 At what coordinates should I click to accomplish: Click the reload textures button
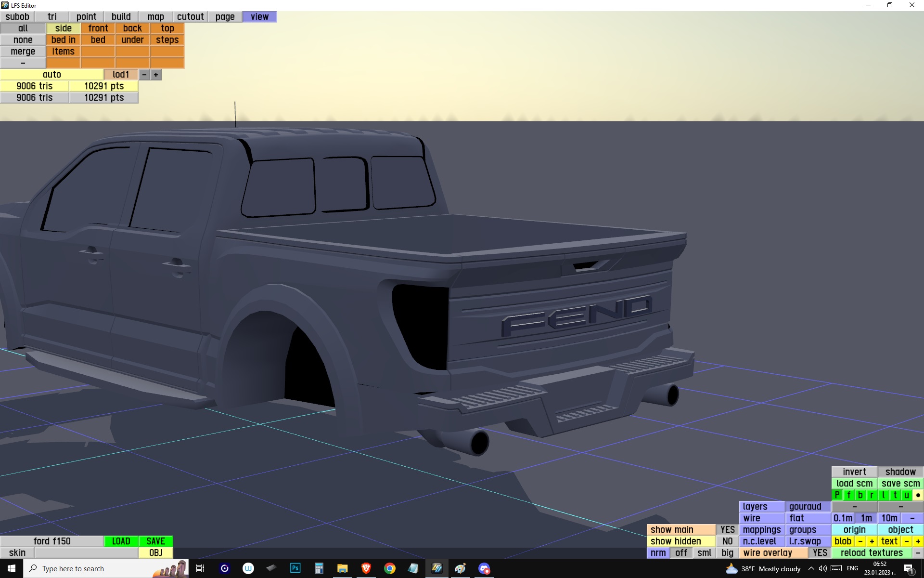pos(872,553)
